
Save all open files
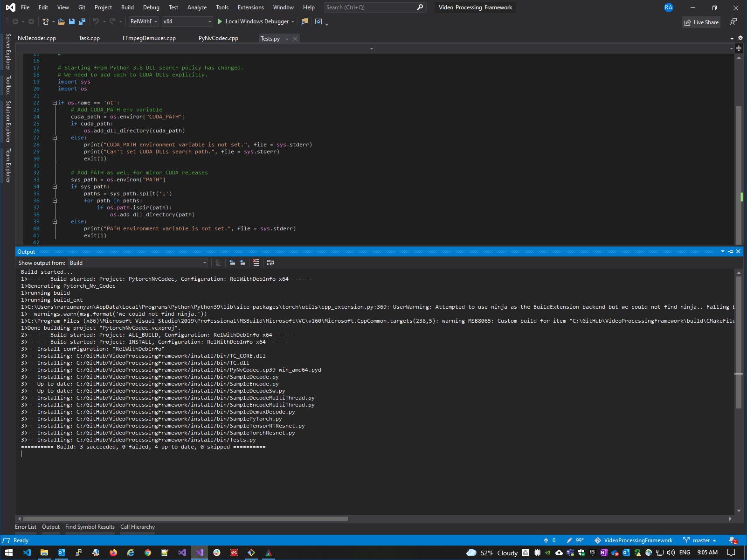click(x=82, y=21)
